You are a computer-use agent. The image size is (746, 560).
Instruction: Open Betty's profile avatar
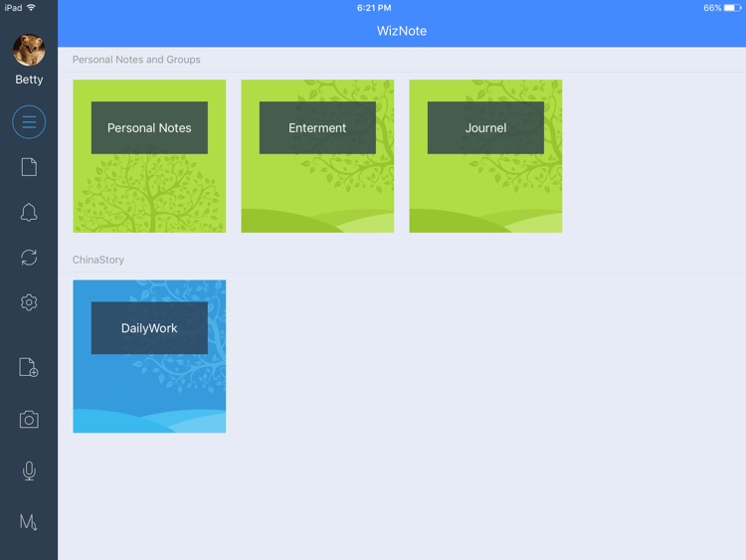coord(29,50)
